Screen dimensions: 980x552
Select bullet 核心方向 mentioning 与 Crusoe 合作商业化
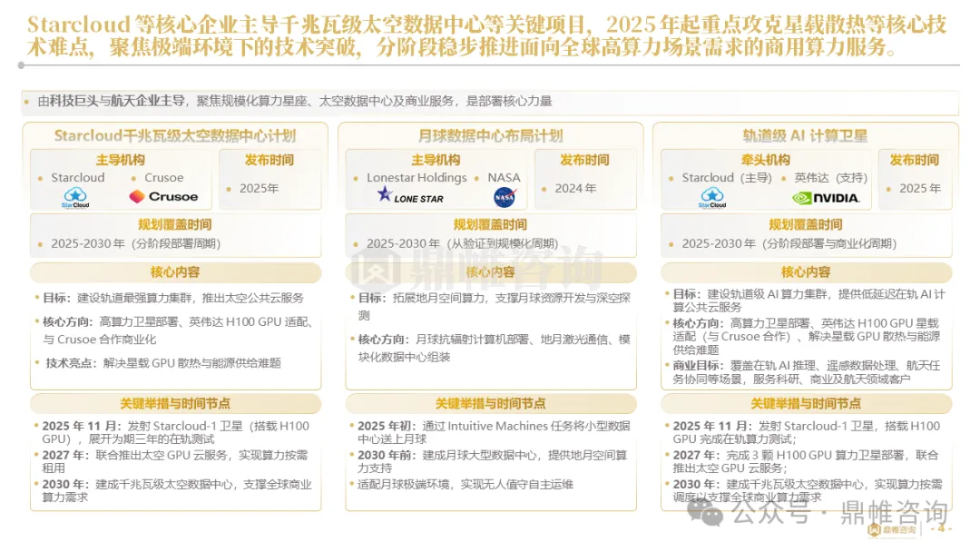click(178, 330)
